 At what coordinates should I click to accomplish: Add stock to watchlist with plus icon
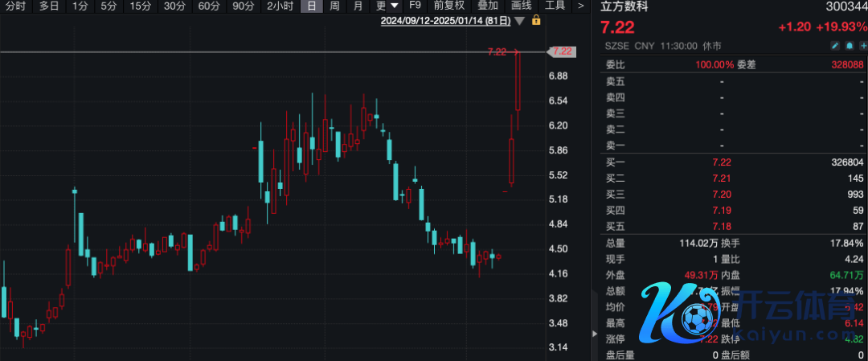click(x=862, y=46)
